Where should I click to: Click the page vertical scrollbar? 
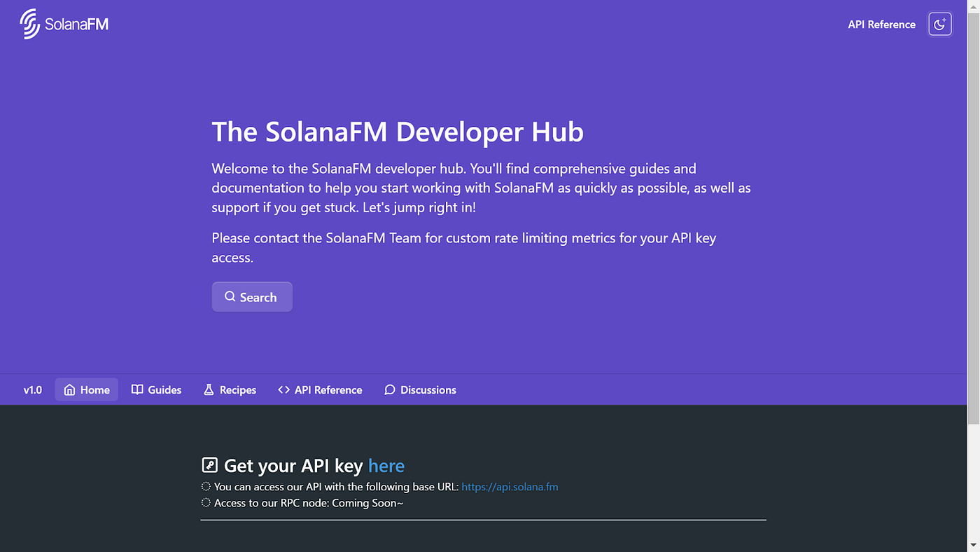[x=974, y=217]
